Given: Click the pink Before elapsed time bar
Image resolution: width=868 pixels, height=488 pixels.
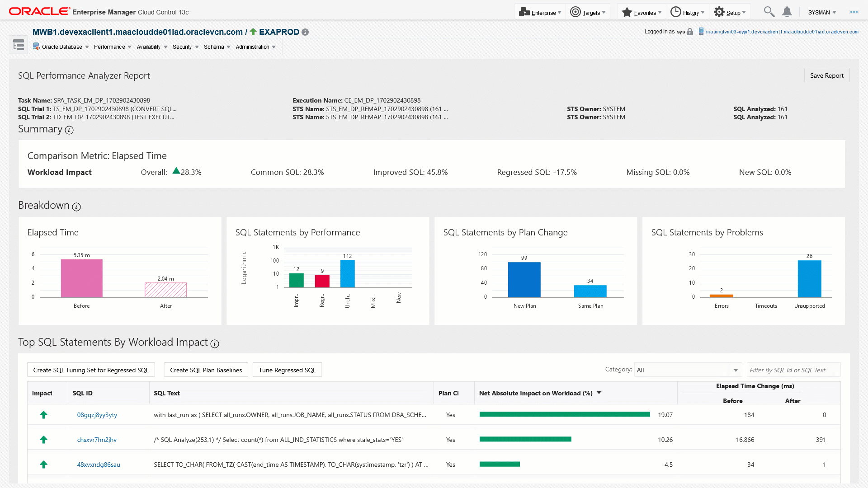Looking at the screenshot, I should (x=82, y=278).
